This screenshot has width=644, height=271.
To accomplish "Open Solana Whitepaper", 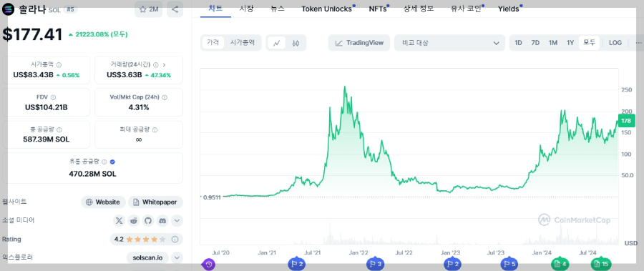I will (x=155, y=202).
